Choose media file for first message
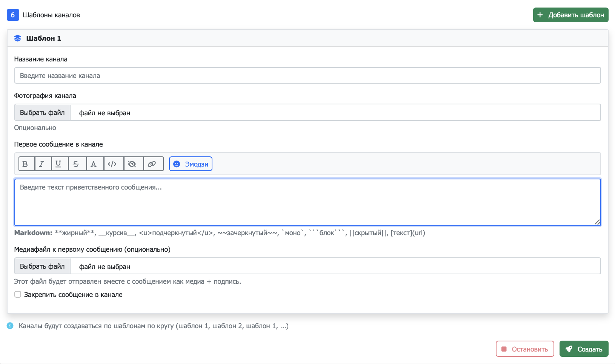 (42, 266)
